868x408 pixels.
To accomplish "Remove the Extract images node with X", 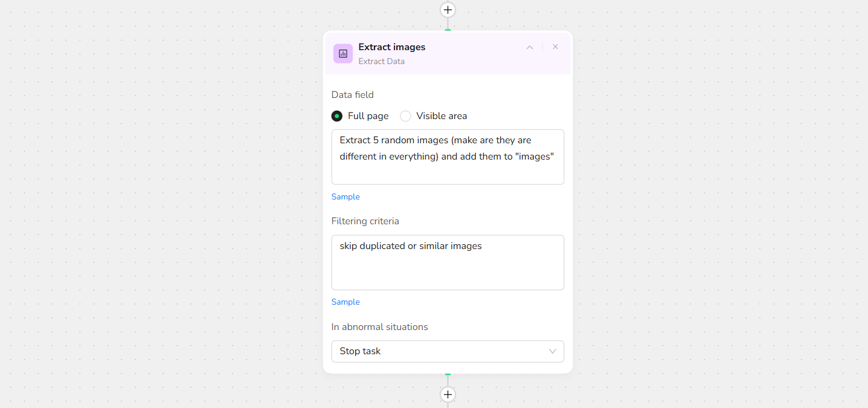I will click(555, 47).
